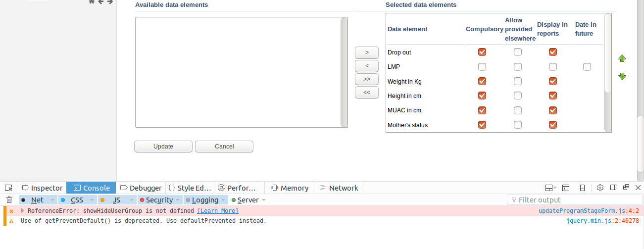Viewport: 644px width, 249px height.
Task: Dock devtools to side of browser window
Action: pyautogui.click(x=613, y=188)
